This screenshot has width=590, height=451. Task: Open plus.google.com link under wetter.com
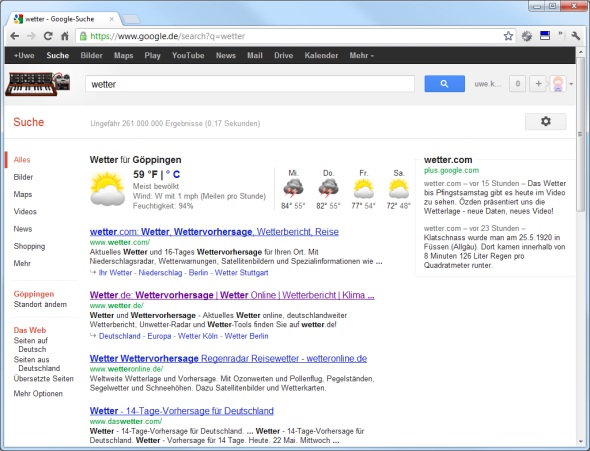[451, 170]
